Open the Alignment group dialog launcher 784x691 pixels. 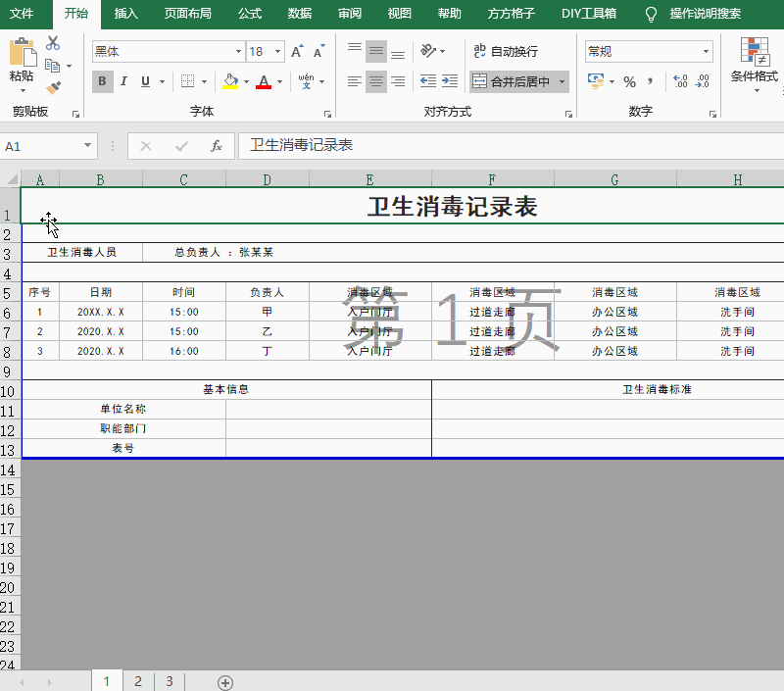tap(568, 115)
